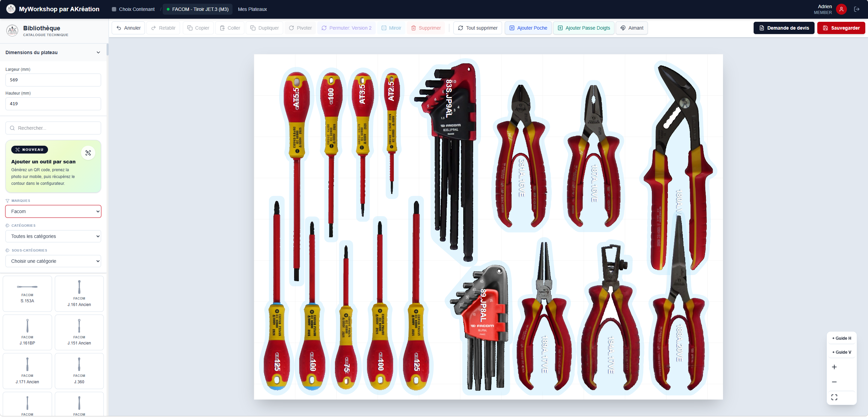Open the Choix Contenant tab

(x=133, y=9)
